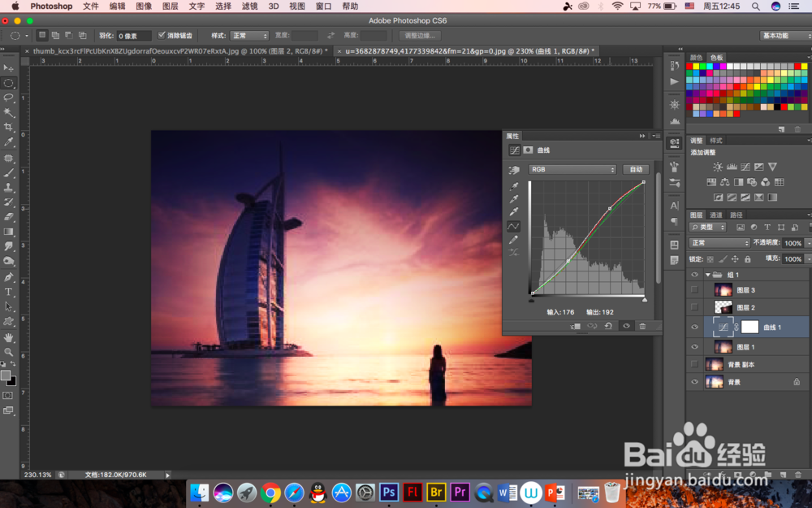This screenshot has width=812, height=508.
Task: Choose the black point eyedropper in Curves
Action: point(514,186)
